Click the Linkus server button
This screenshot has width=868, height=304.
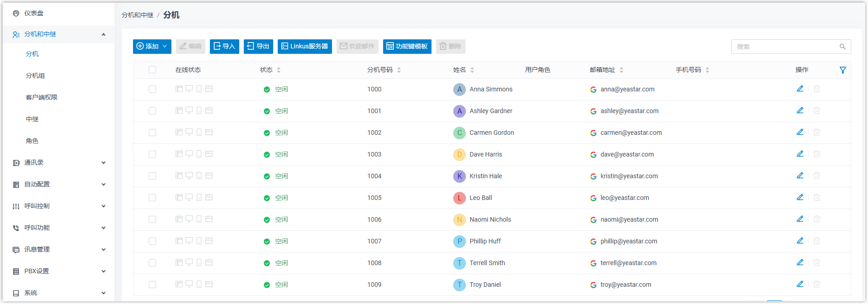point(304,46)
